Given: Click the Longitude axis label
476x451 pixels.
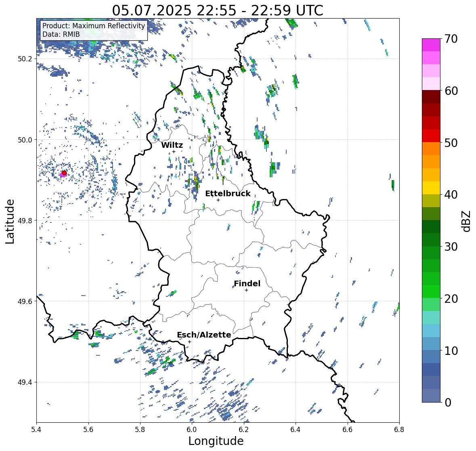Looking at the screenshot, I should click(x=216, y=441).
